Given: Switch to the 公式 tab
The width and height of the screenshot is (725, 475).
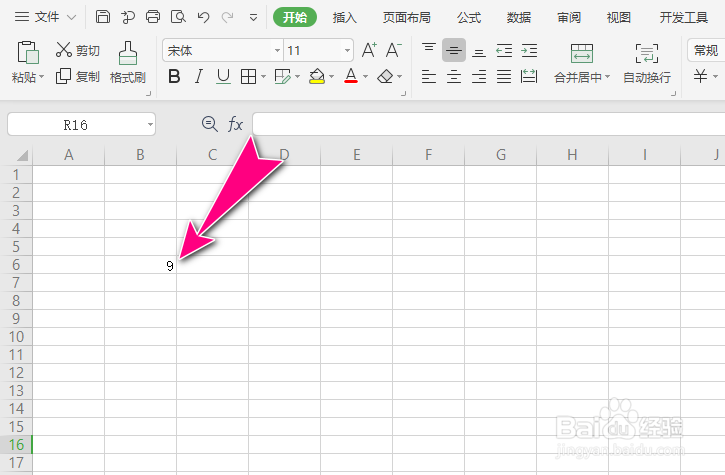Looking at the screenshot, I should 469,18.
